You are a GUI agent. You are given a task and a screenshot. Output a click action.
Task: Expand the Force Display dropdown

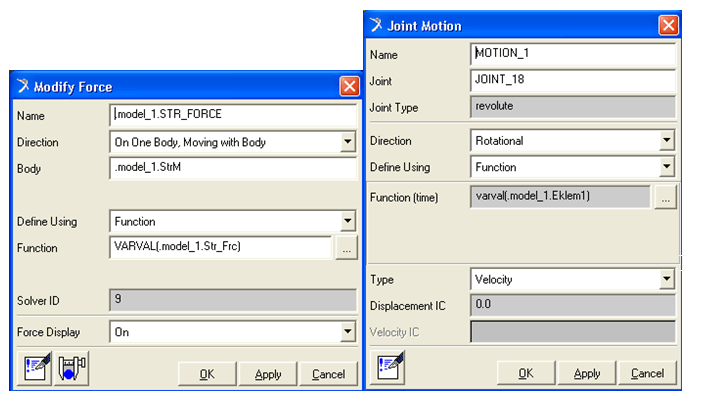pyautogui.click(x=348, y=332)
